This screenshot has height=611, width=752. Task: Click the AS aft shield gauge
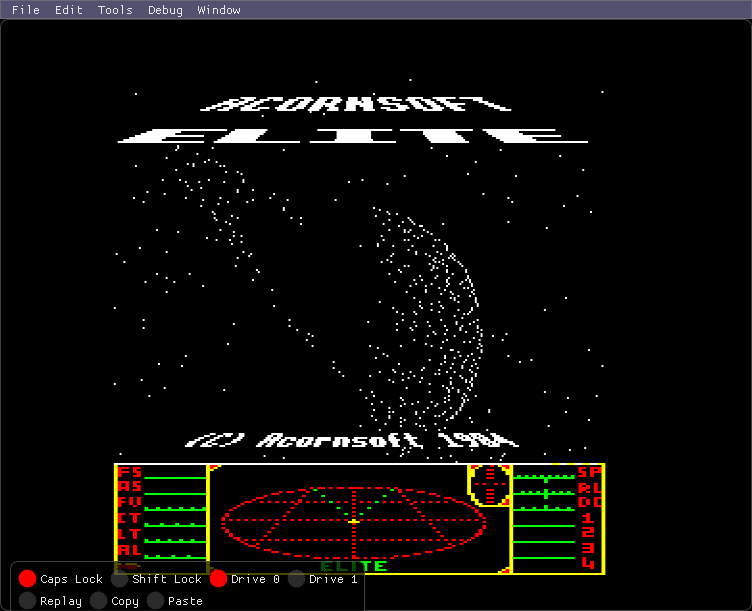175,494
